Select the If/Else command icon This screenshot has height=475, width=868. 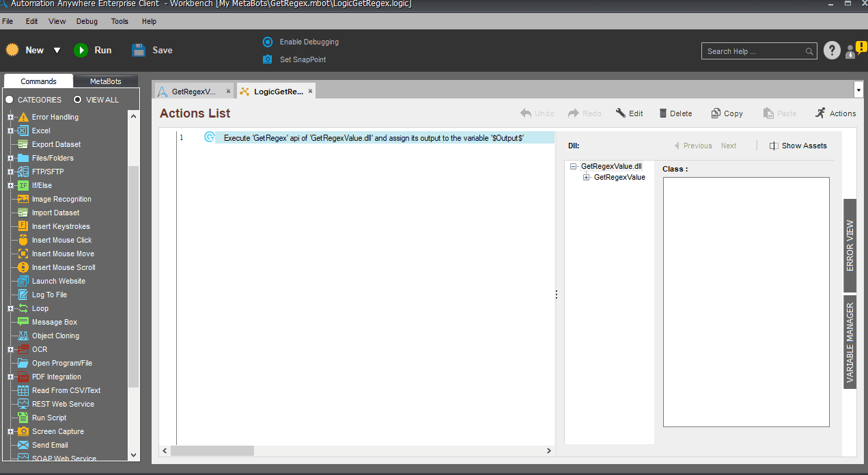click(x=23, y=185)
